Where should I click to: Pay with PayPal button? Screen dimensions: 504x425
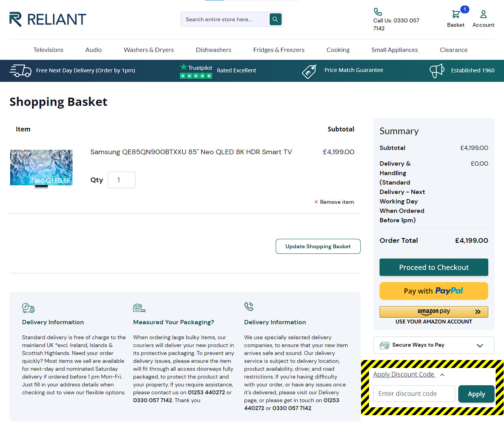point(434,291)
